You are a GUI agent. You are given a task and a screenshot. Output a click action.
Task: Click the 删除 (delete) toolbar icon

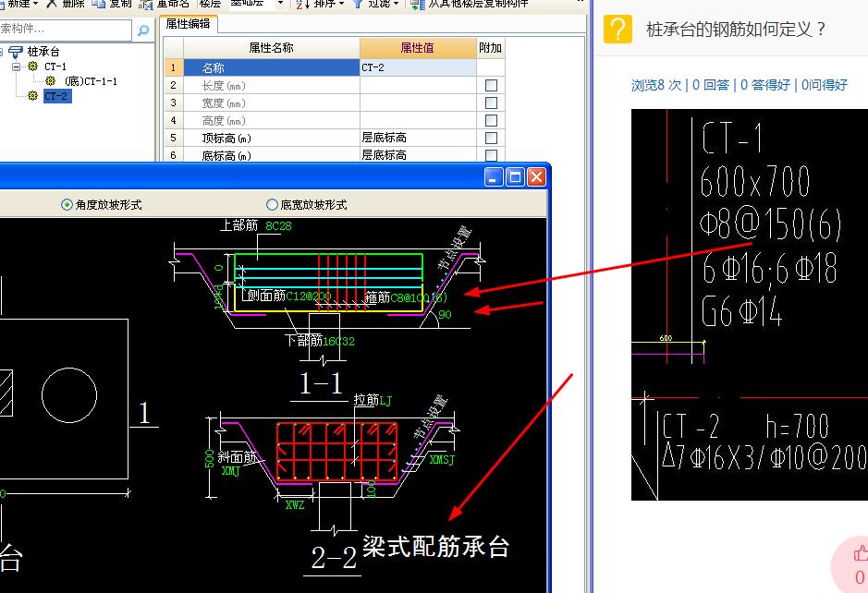[52, 4]
